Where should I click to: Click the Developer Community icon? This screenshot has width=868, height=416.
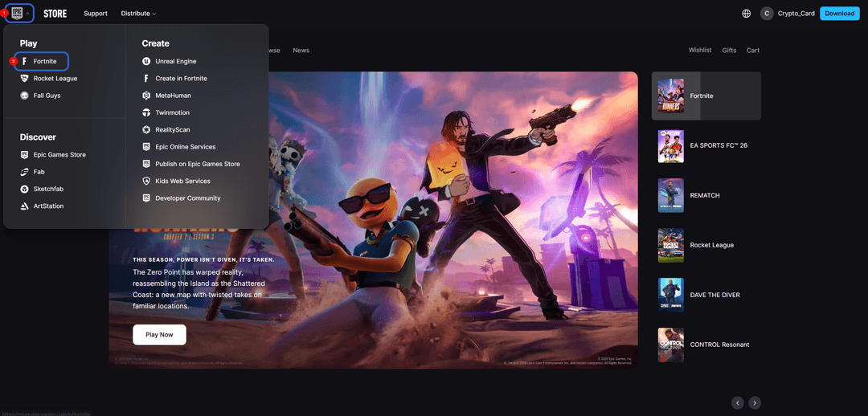click(146, 198)
